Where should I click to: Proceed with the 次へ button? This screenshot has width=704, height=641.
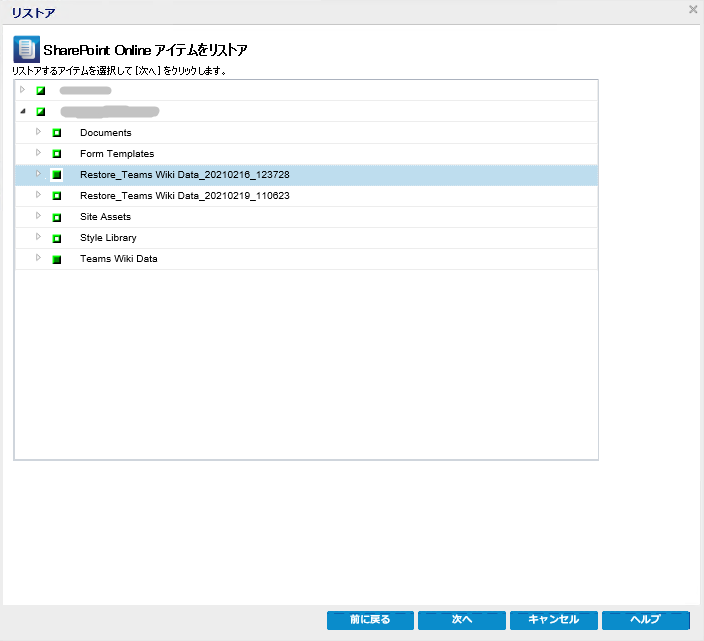pos(462,620)
